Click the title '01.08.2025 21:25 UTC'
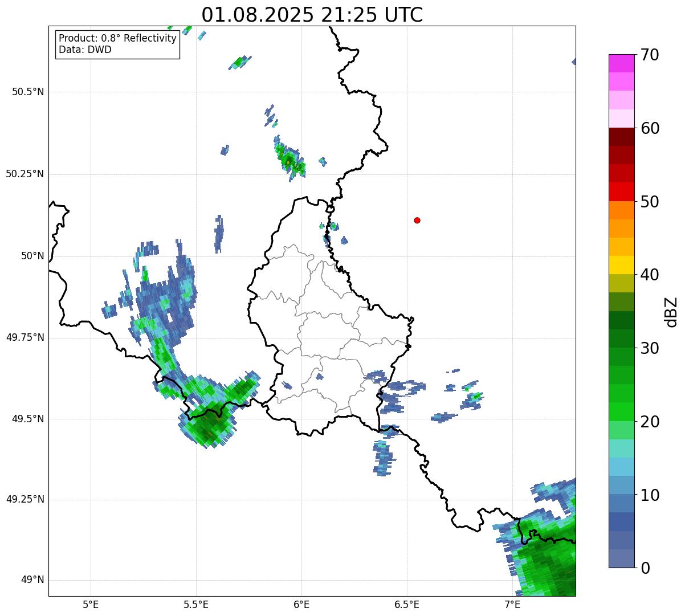 pyautogui.click(x=312, y=14)
